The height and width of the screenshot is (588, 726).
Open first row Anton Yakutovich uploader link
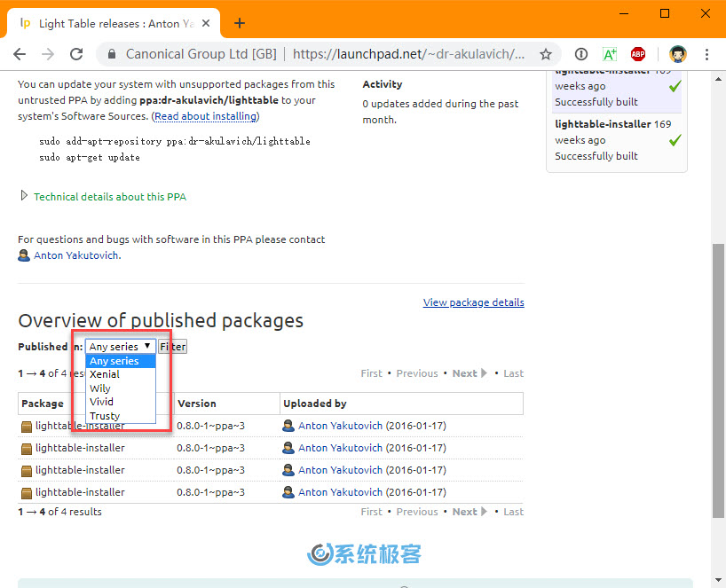click(340, 426)
